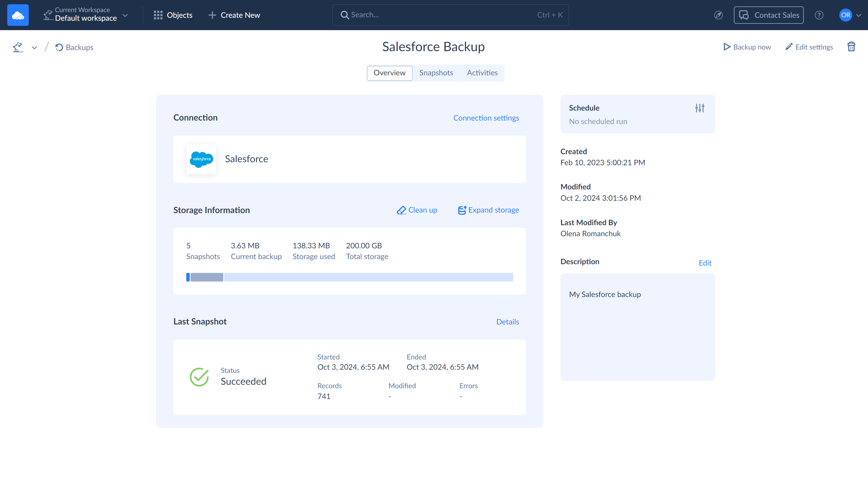
Task: Click the blue current backup bar segment
Action: click(188, 277)
